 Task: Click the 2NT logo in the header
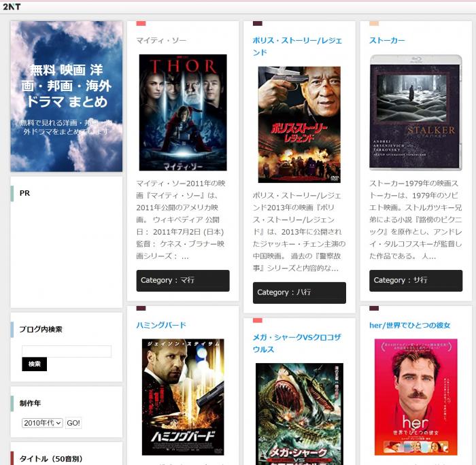point(12,7)
